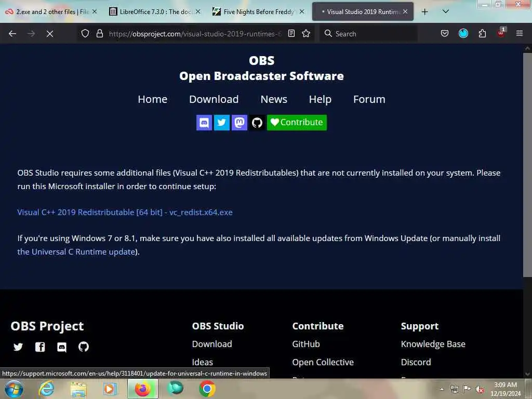Click the page vertical scrollbar thumb
The image size is (532, 399).
pyautogui.click(x=527, y=165)
